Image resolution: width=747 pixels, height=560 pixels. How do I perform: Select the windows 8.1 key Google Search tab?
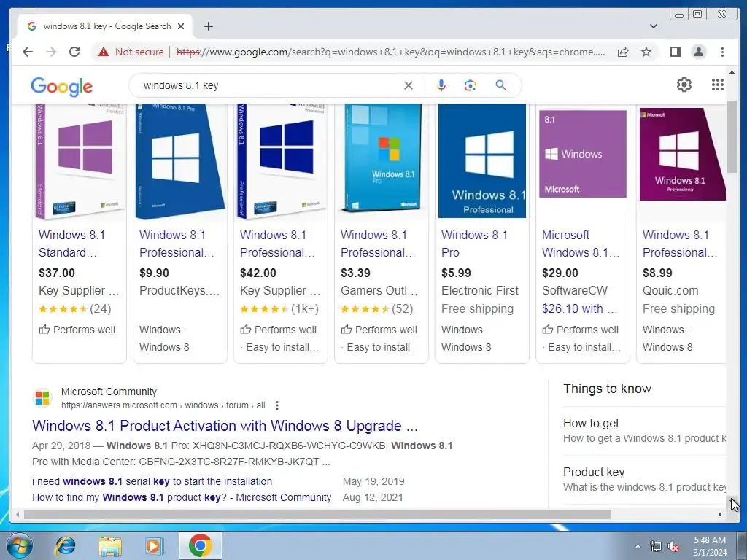(105, 26)
